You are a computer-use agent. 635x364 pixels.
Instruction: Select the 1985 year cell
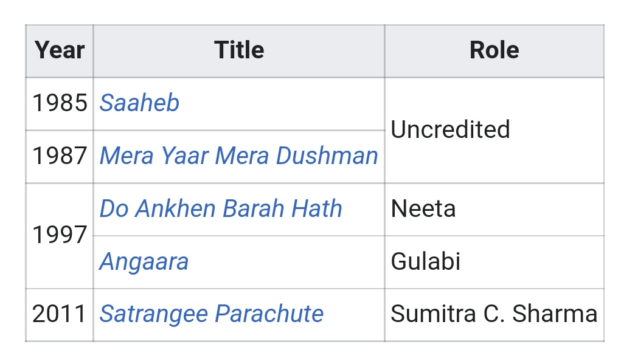[60, 103]
